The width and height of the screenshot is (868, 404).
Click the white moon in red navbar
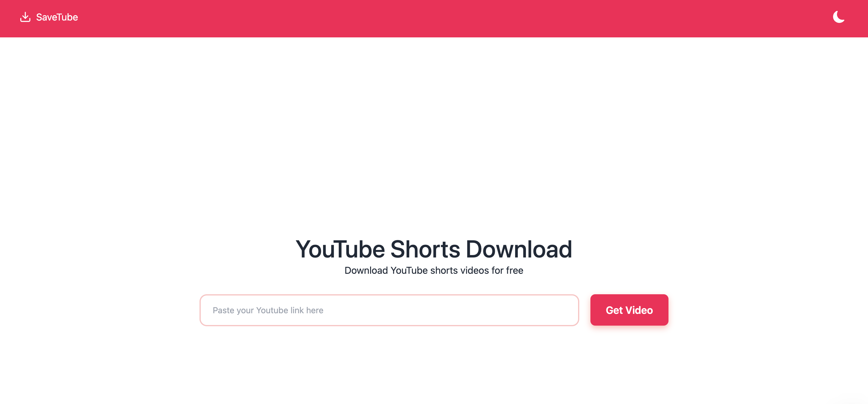(839, 17)
